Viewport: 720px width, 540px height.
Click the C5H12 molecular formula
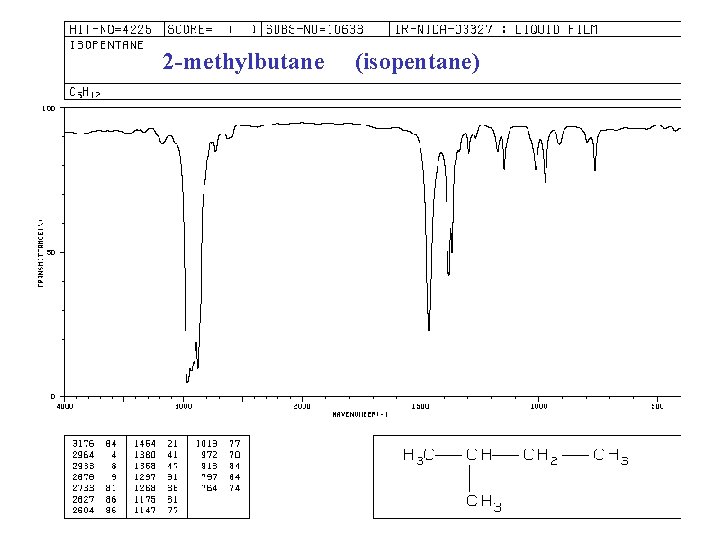[x=85, y=92]
